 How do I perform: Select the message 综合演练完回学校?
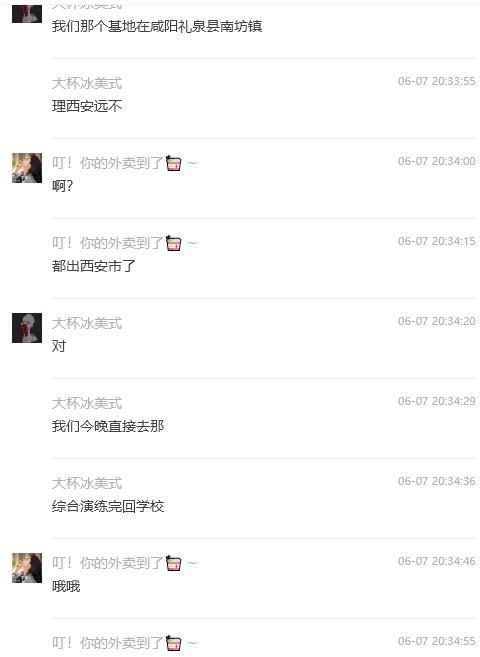click(x=108, y=506)
